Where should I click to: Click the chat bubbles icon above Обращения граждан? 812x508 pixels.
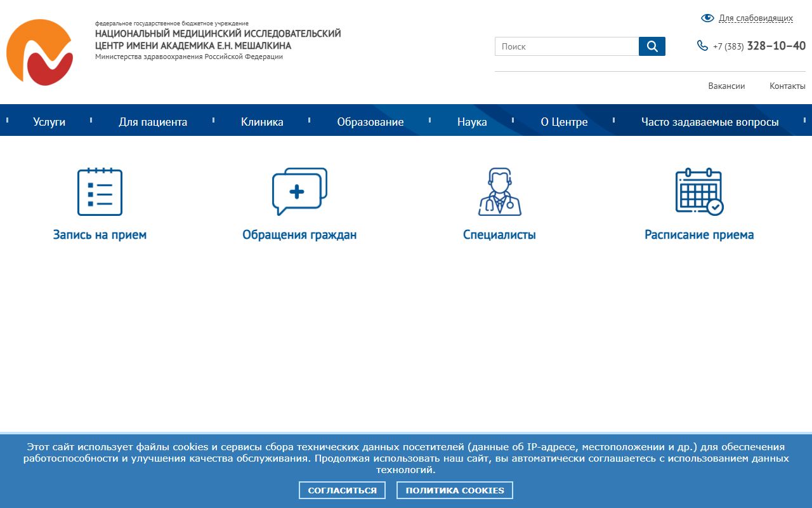coord(299,192)
